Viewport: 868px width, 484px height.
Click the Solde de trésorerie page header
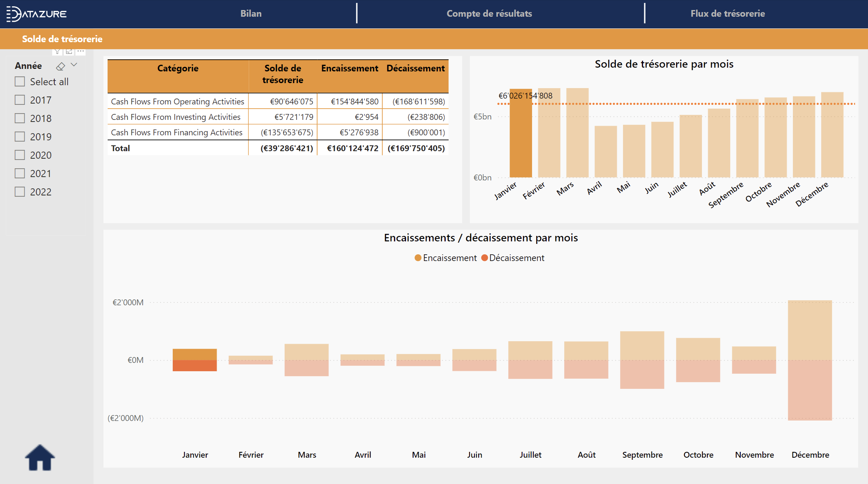coord(62,39)
